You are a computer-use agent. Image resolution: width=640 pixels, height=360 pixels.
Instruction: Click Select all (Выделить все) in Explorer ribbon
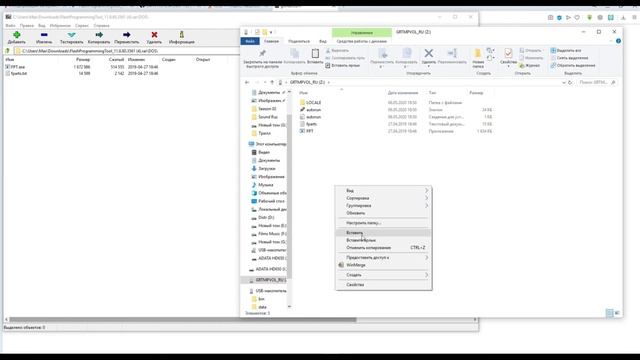pyautogui.click(x=566, y=51)
